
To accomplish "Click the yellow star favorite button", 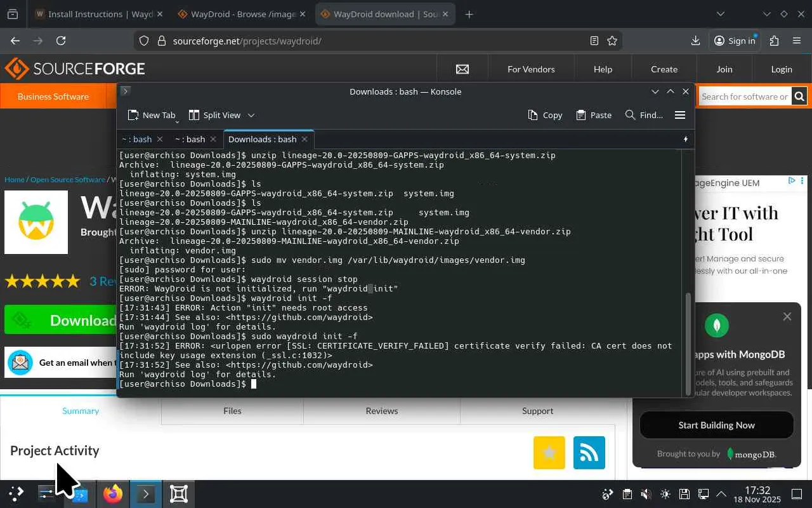I will [549, 452].
